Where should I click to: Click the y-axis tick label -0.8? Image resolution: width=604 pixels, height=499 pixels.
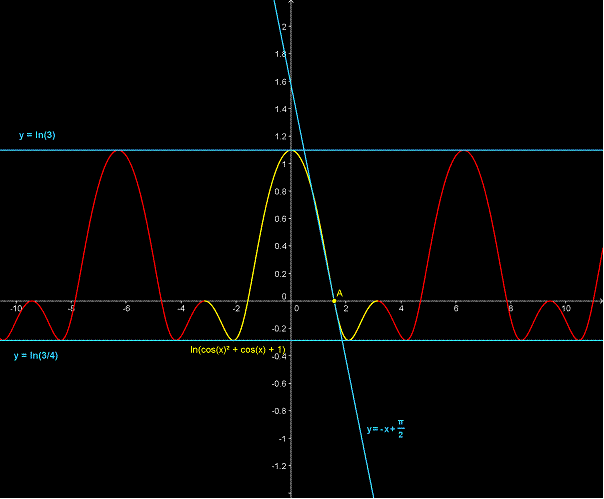click(279, 411)
